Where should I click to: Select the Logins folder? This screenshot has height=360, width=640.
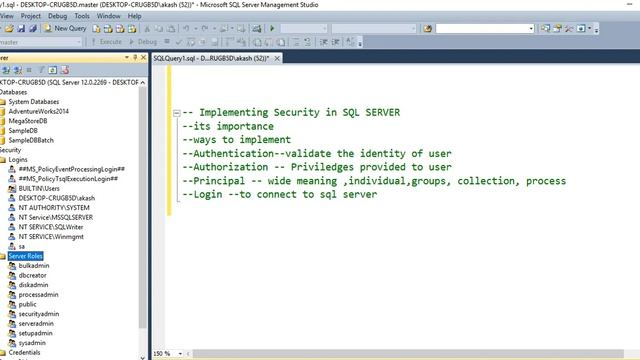[18, 160]
